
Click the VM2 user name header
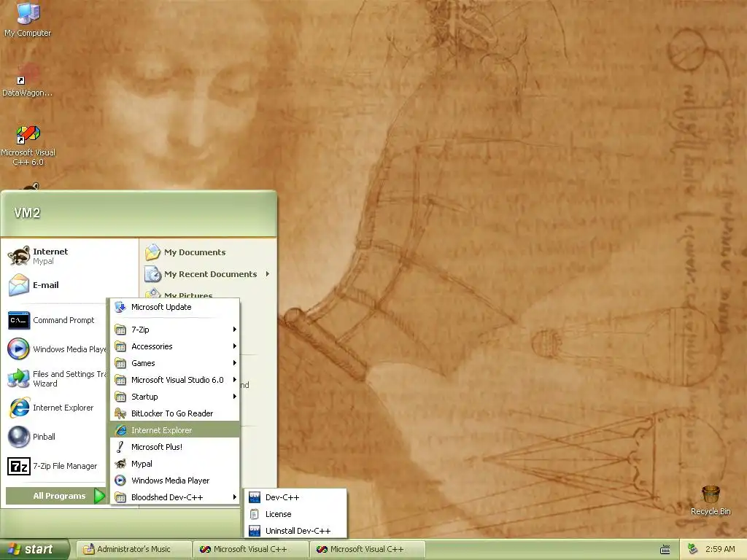pos(27,213)
